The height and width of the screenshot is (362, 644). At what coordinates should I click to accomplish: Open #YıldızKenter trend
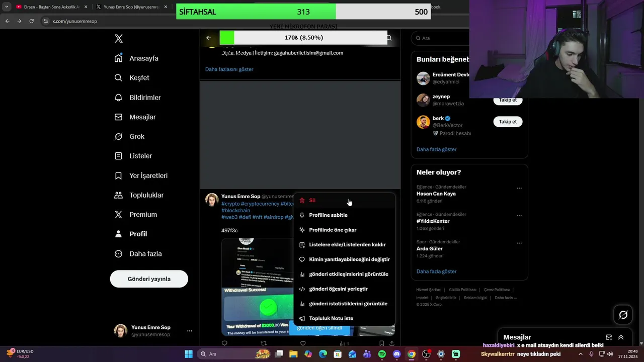point(433,221)
